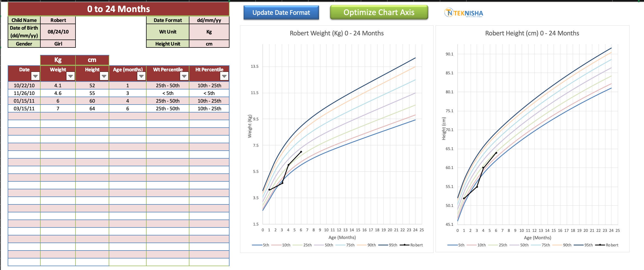Select the Gender cell showing Girl
The image size is (644, 270).
[58, 43]
